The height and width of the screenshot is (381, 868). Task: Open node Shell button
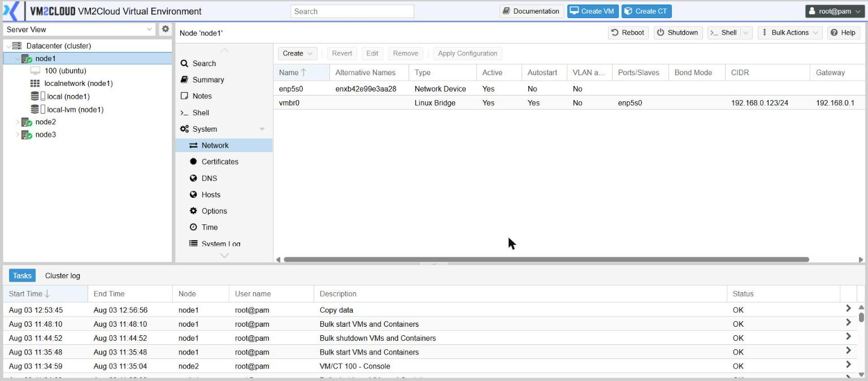724,33
